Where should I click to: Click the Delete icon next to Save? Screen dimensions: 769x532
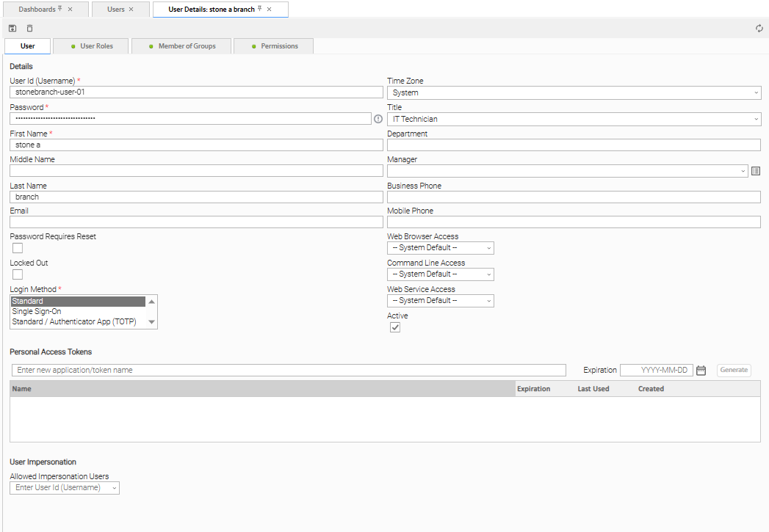pyautogui.click(x=29, y=29)
